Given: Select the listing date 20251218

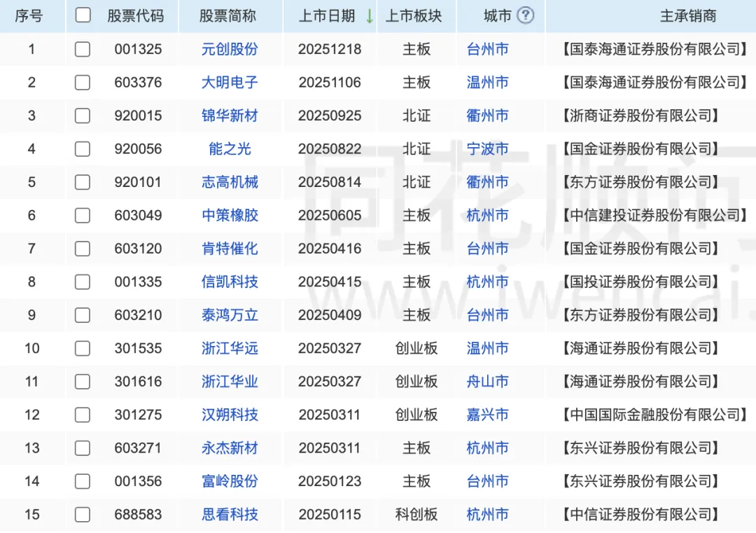Looking at the screenshot, I should pyautogui.click(x=330, y=49).
